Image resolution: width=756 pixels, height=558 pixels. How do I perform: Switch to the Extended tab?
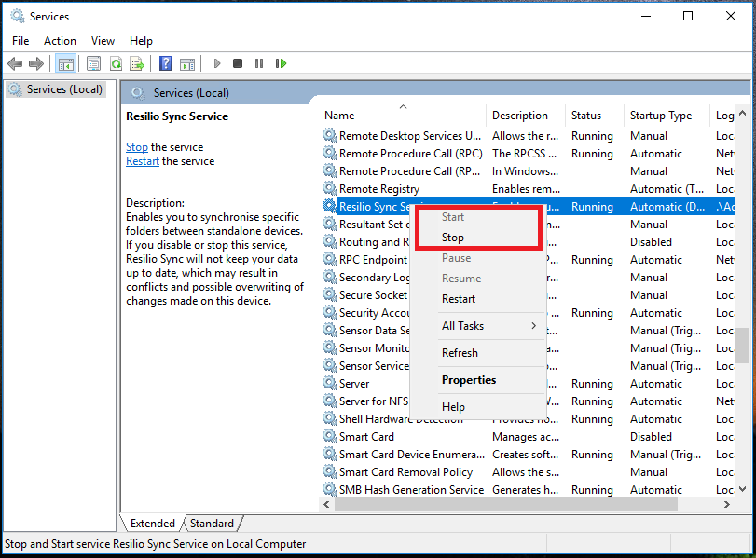(152, 524)
